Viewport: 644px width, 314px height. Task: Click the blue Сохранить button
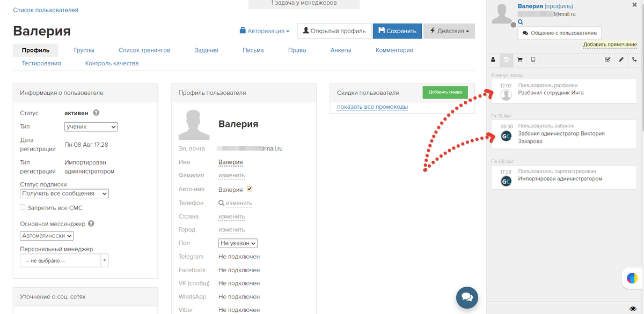[x=397, y=31]
